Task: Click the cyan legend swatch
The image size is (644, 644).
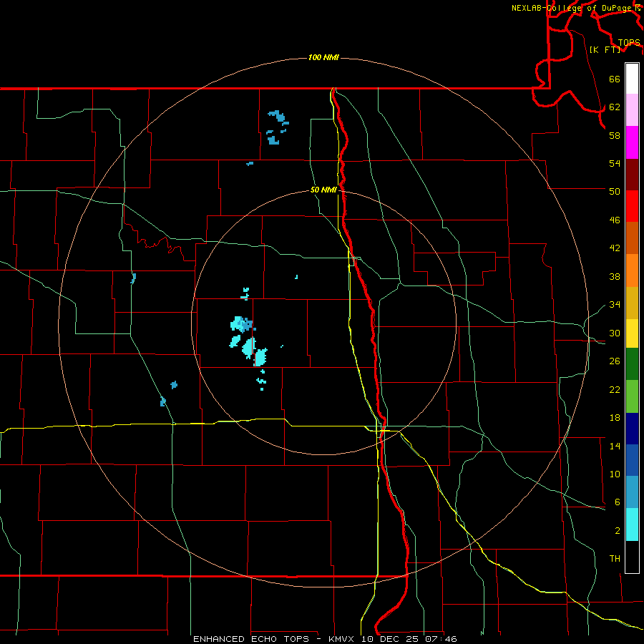Action: [632, 525]
